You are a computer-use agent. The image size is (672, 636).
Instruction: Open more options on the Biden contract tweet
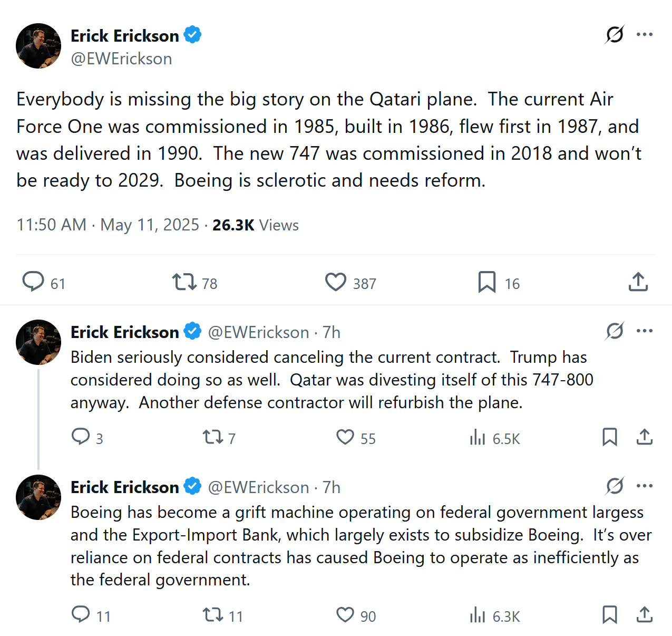pyautogui.click(x=645, y=331)
